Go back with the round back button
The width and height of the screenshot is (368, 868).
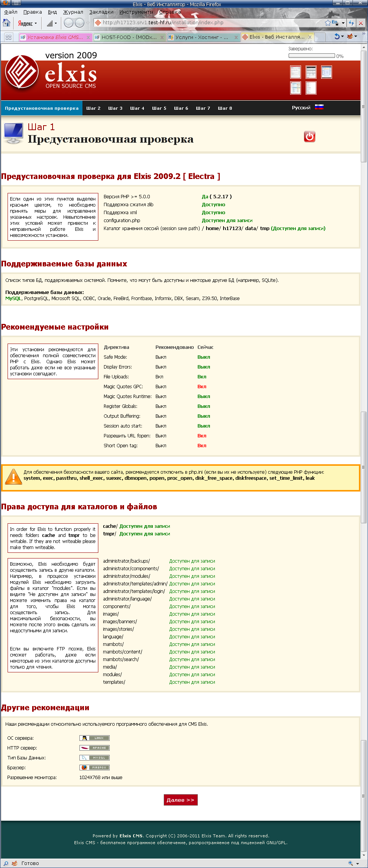[68, 23]
